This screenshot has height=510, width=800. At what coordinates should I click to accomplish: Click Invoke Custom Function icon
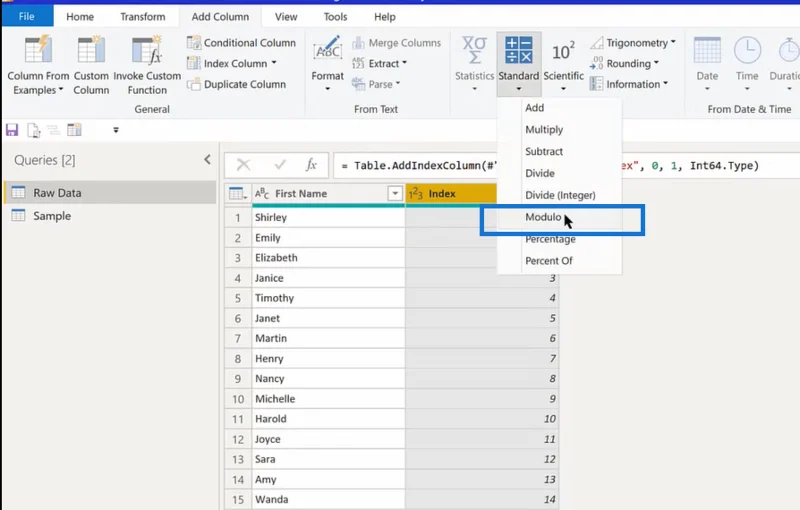(x=146, y=49)
